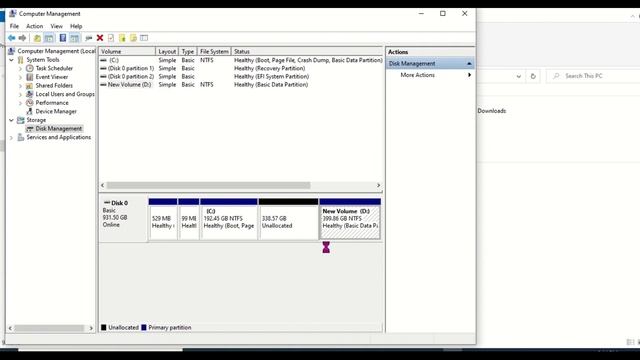Click the Disk Management icon in tree
Viewport: 640px width, 360px height.
(x=29, y=129)
